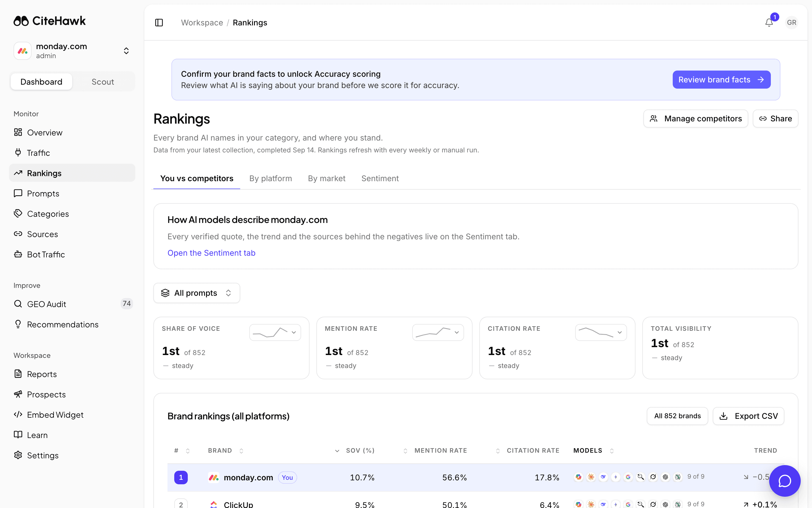The image size is (812, 508).
Task: Sort table by SOV (%) column
Action: point(355,450)
